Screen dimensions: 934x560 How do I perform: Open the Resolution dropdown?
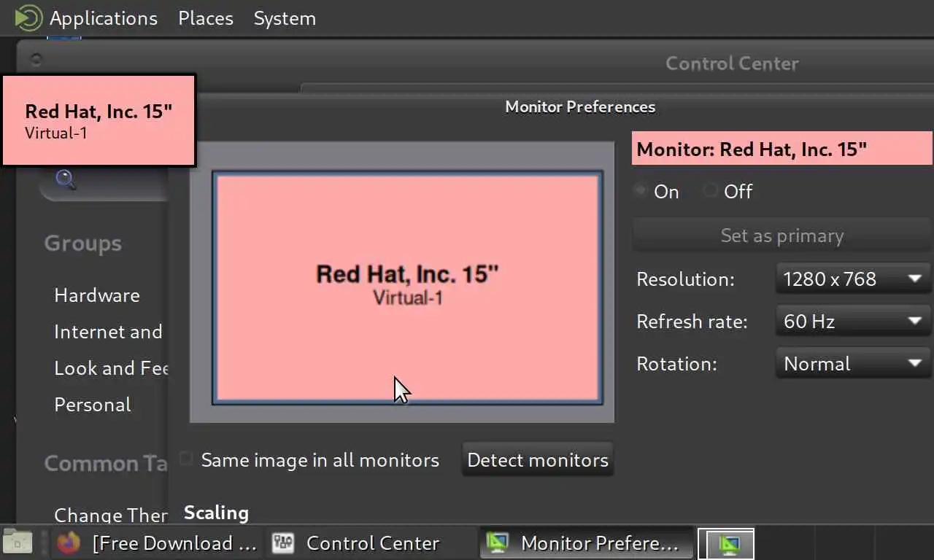[853, 279]
